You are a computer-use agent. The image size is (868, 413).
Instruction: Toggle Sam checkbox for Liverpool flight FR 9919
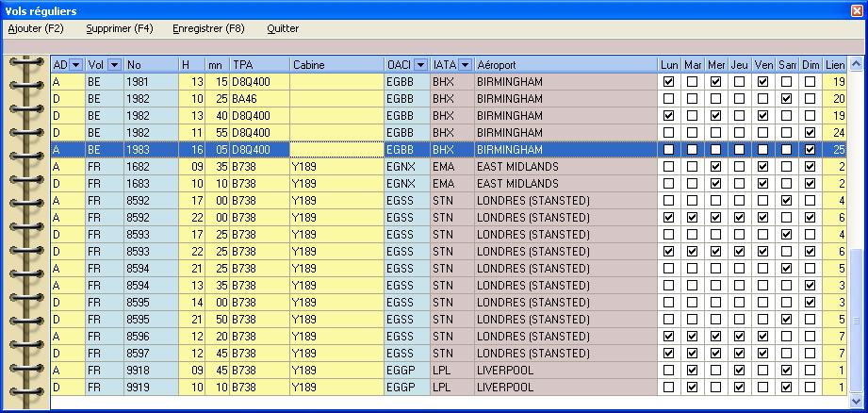(787, 388)
